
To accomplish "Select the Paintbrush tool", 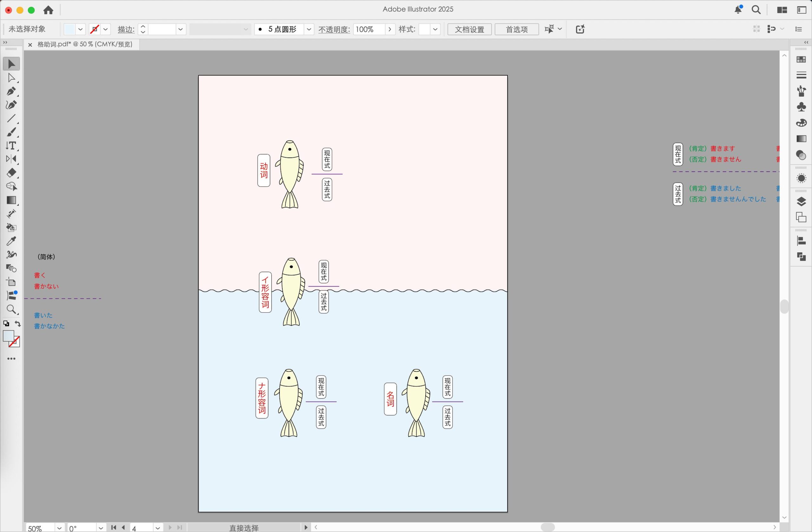I will pyautogui.click(x=11, y=132).
